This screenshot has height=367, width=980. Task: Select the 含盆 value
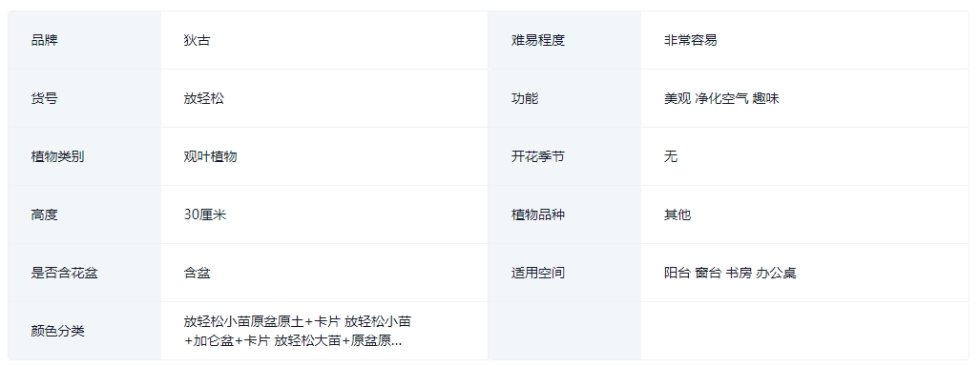tap(197, 273)
